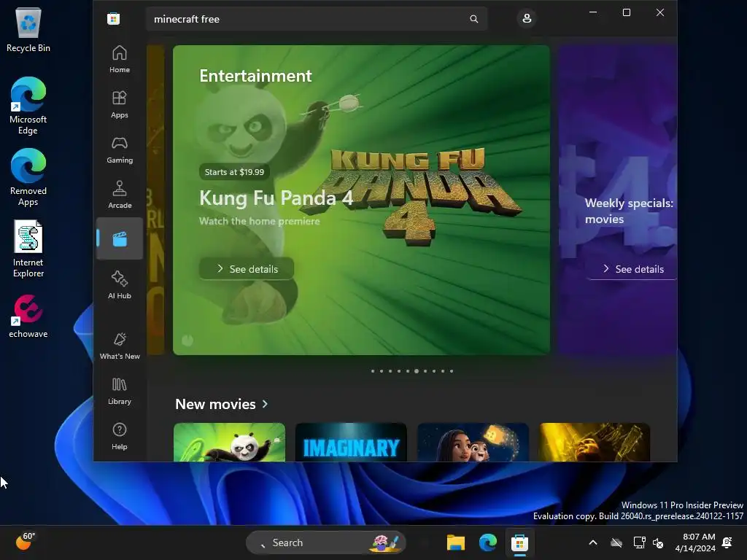Click the 'minecraft free' search field
The height and width of the screenshot is (560, 747).
pos(317,19)
